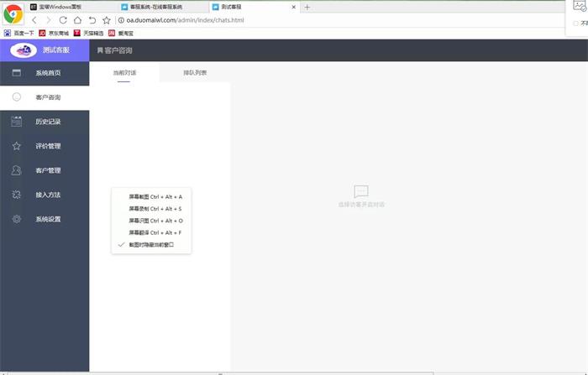Click the gear icon beside 系统设置
Viewport: 588px width, 375px height.
[x=17, y=219]
